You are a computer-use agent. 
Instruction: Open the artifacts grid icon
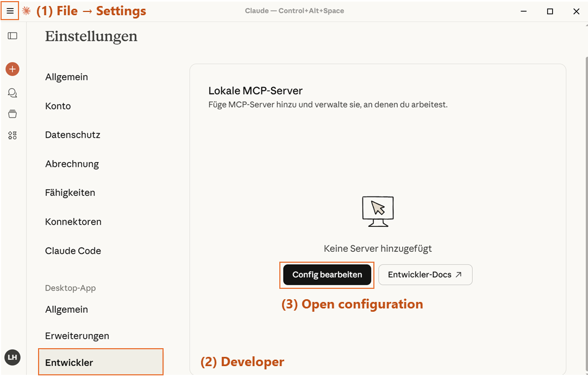(x=12, y=135)
